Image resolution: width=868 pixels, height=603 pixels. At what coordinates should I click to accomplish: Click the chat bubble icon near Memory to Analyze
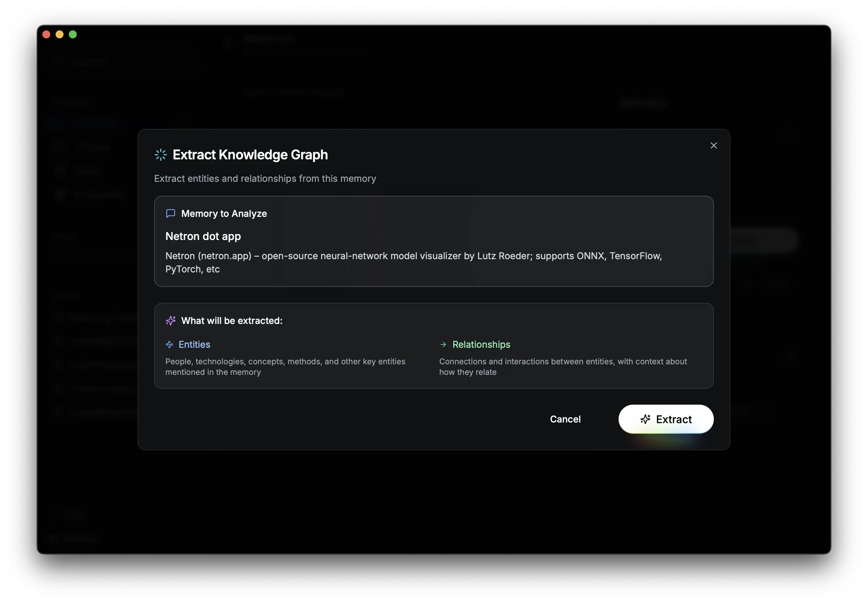(x=170, y=214)
